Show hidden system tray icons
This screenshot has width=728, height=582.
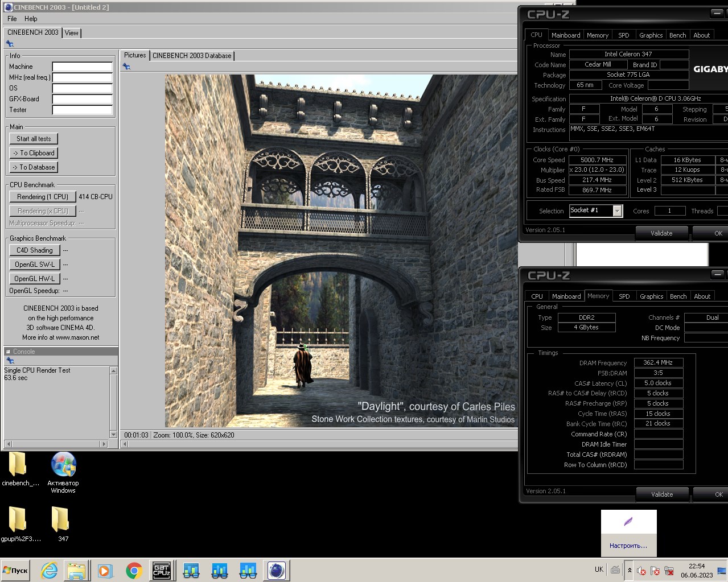(630, 570)
